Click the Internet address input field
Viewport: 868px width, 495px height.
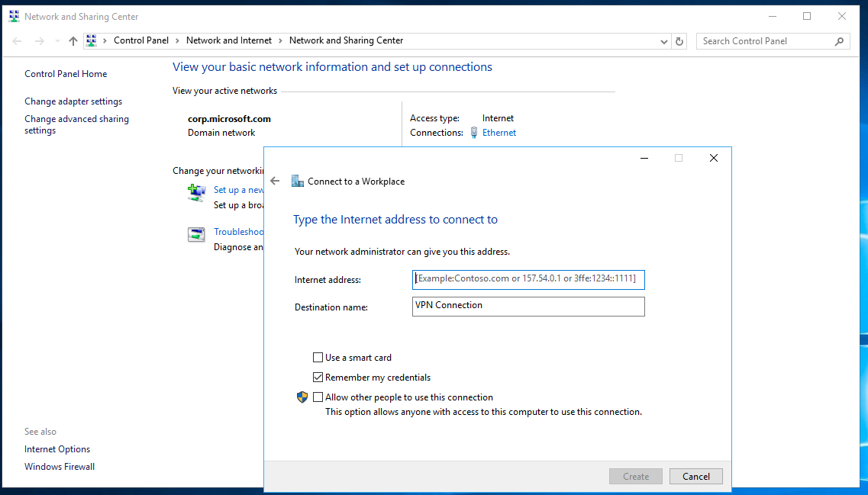pyautogui.click(x=528, y=279)
